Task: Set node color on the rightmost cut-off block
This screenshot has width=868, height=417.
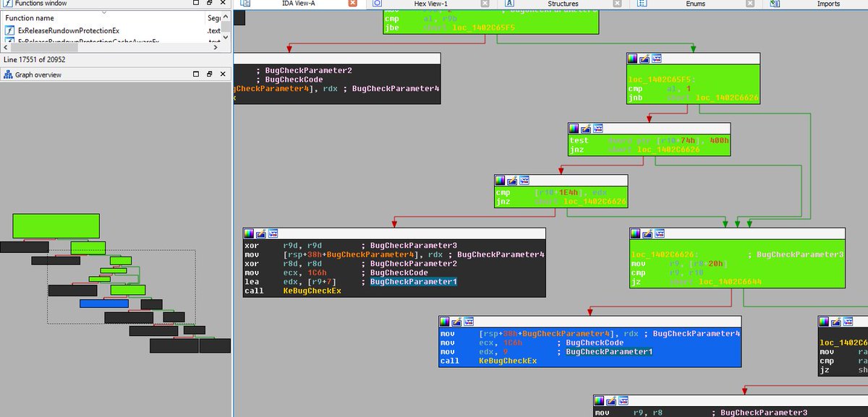Action: coord(825,322)
